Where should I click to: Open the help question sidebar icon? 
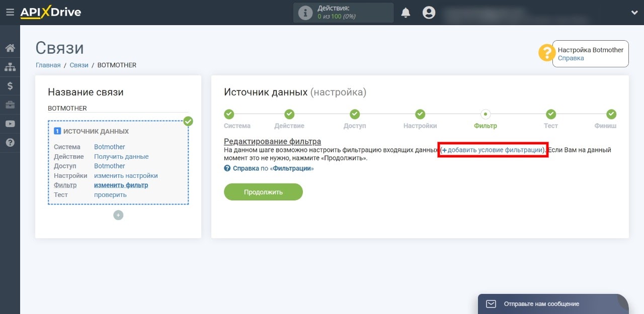pyautogui.click(x=10, y=143)
